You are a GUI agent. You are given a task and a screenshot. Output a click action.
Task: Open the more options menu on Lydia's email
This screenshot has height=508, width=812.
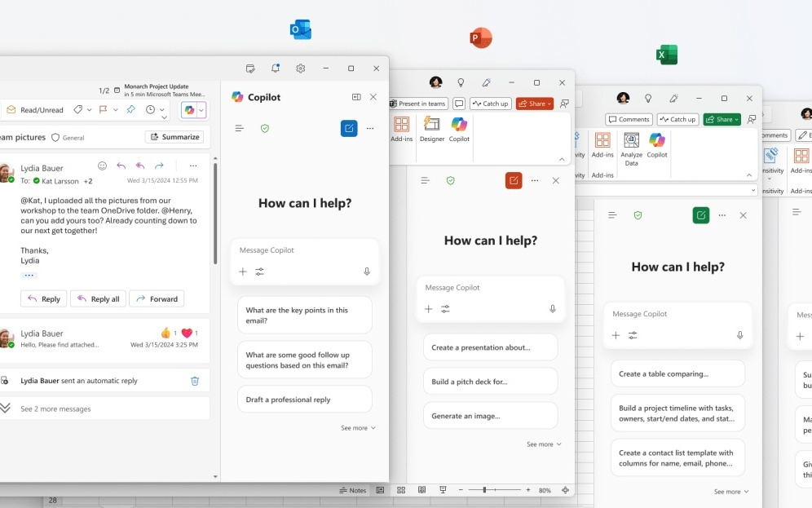(193, 166)
